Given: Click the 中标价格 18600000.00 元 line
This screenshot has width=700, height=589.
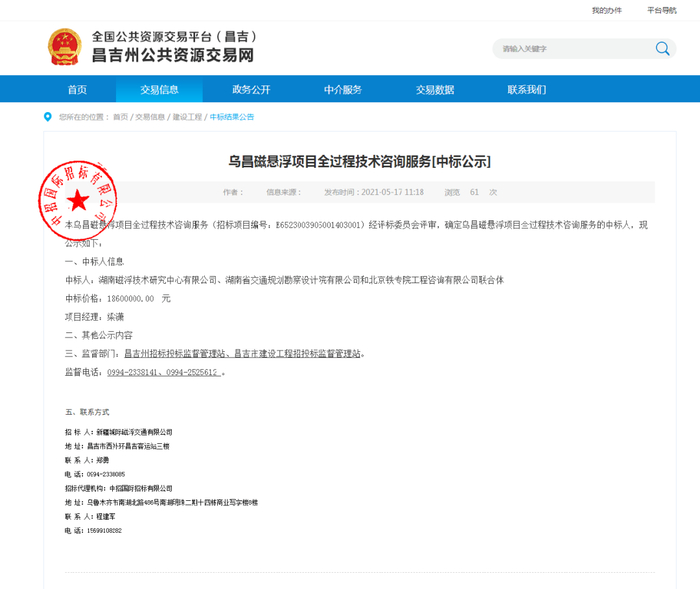Looking at the screenshot, I should 118,298.
